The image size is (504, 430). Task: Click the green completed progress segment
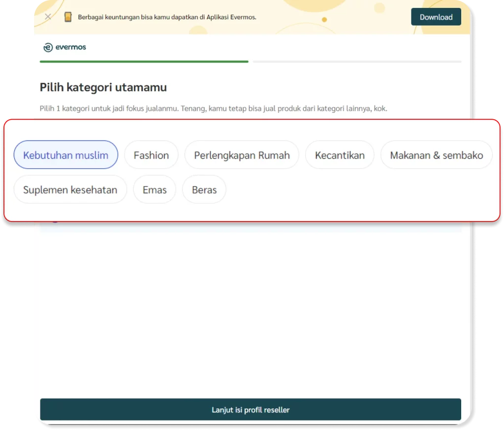(x=143, y=62)
